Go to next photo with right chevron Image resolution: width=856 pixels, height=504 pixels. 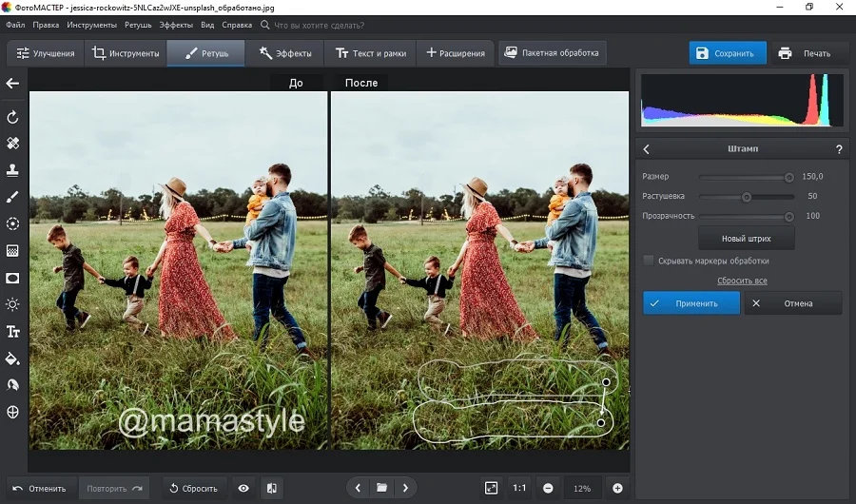(x=406, y=488)
